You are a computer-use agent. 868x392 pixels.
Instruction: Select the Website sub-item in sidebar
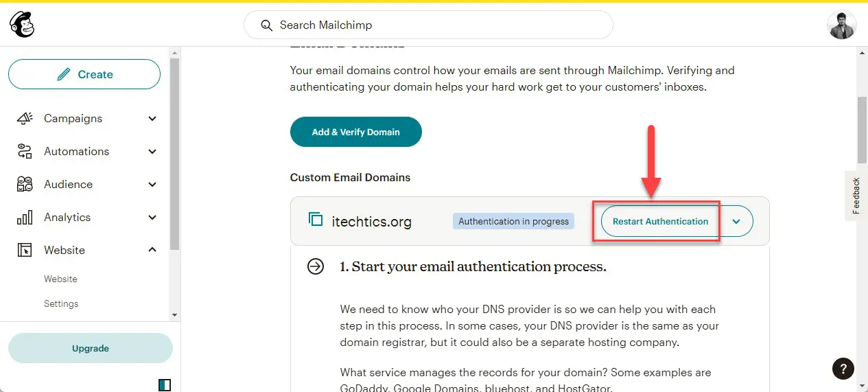60,279
